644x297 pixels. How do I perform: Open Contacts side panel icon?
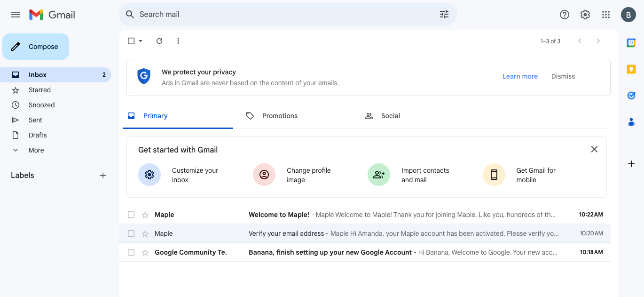pos(631,122)
